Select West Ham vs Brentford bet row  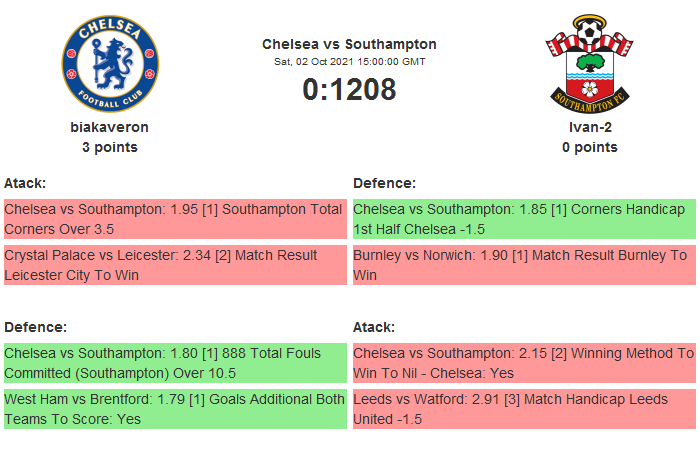tap(174, 409)
